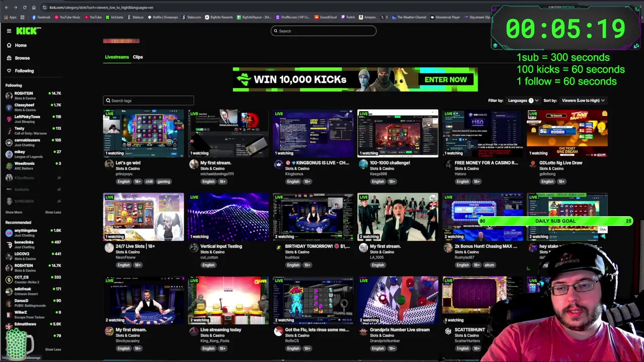
Task: Open cut_cotton channel name link
Action: tap(209, 257)
